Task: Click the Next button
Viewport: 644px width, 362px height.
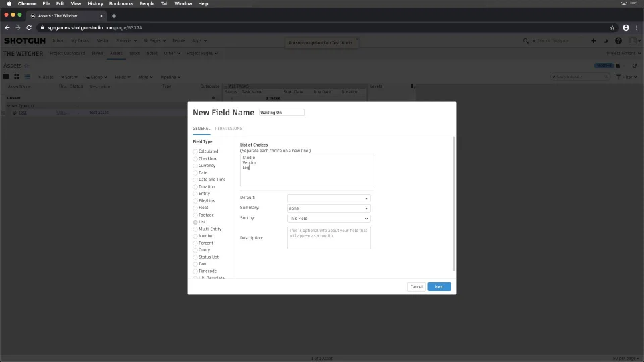Action: tap(439, 286)
